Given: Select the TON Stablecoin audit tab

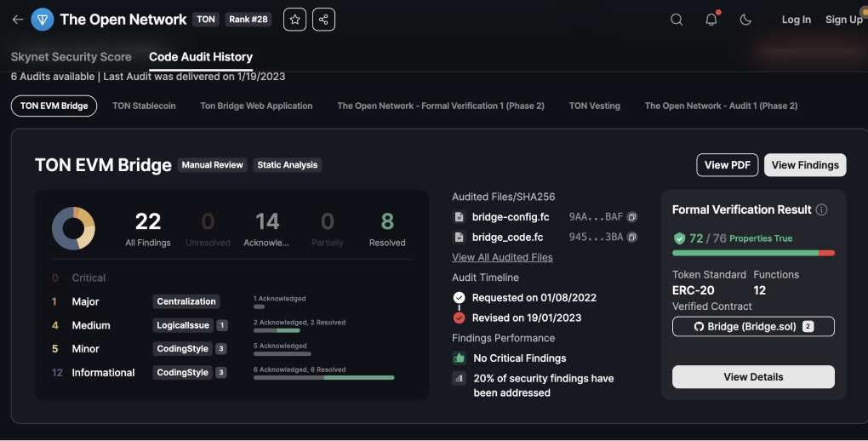Looking at the screenshot, I should (x=144, y=106).
